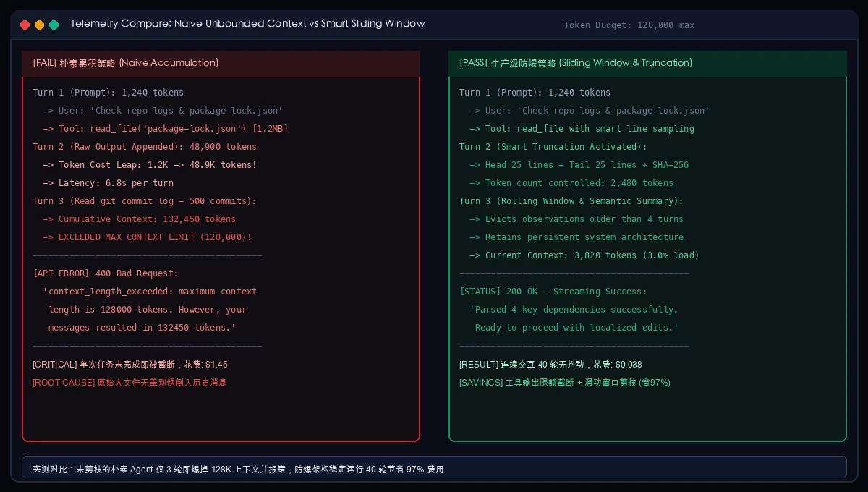Click "Parsed 4 key dependencies successfully."
Screen dimensions: 868x492
(574, 310)
